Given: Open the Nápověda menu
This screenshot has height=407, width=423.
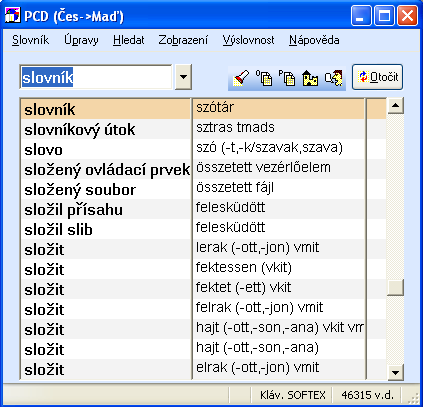Looking at the screenshot, I should [314, 40].
